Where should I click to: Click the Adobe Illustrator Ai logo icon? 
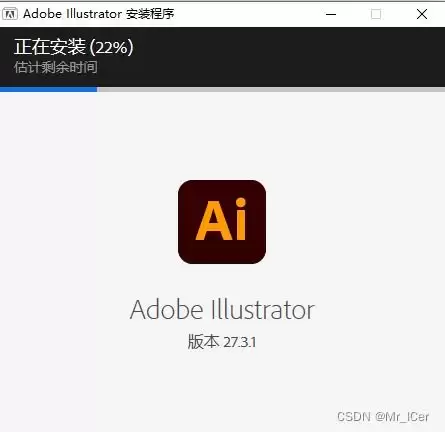click(x=222, y=222)
